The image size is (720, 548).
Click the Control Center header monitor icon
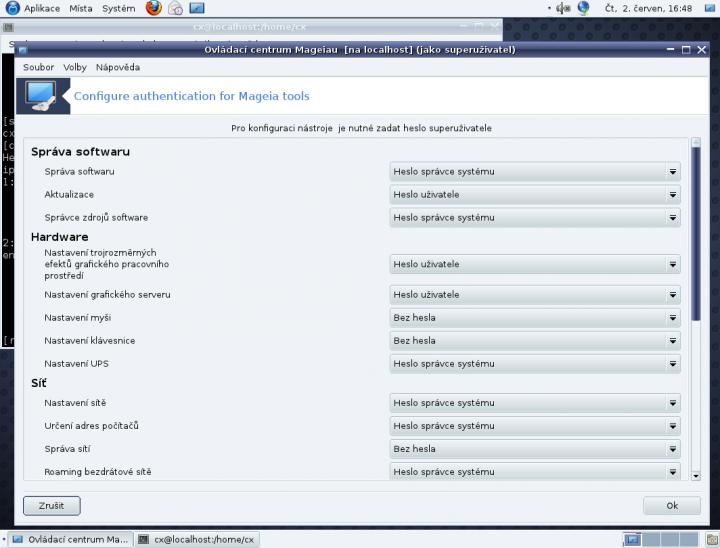[x=42, y=96]
